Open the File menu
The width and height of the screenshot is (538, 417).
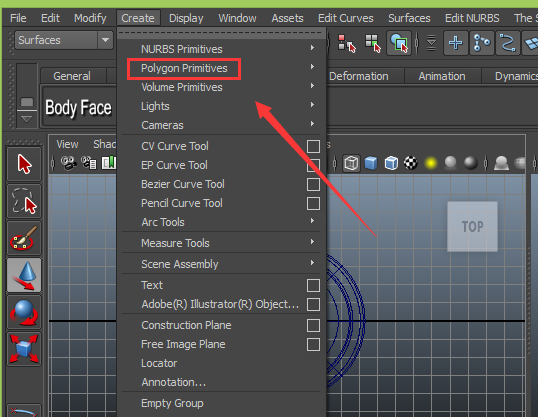click(18, 18)
